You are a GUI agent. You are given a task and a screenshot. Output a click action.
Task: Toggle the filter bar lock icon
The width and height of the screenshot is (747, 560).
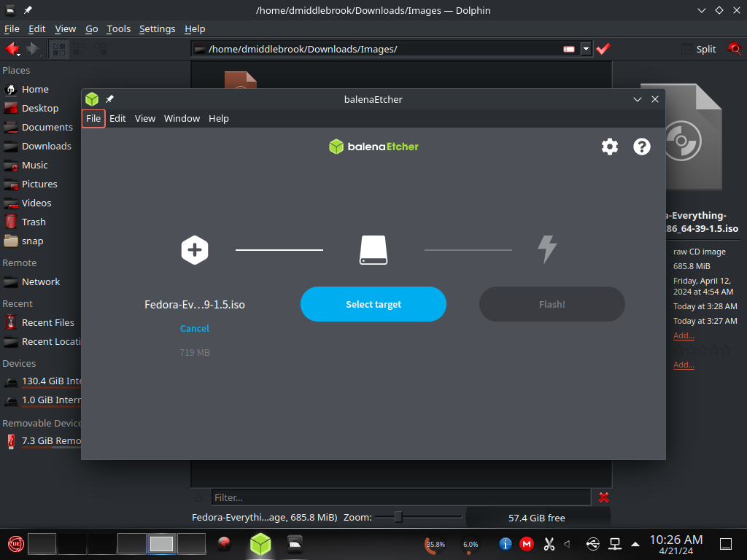[198, 497]
